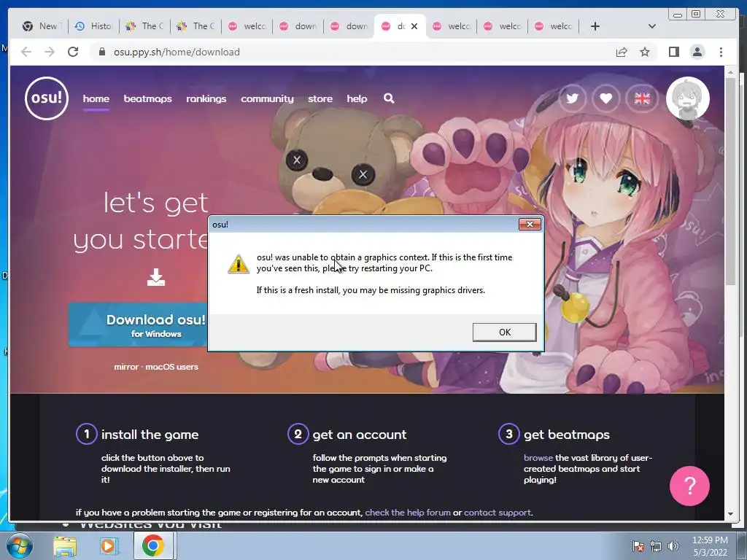The width and height of the screenshot is (747, 560).
Task: Click the browser back arrow
Action: 26,52
